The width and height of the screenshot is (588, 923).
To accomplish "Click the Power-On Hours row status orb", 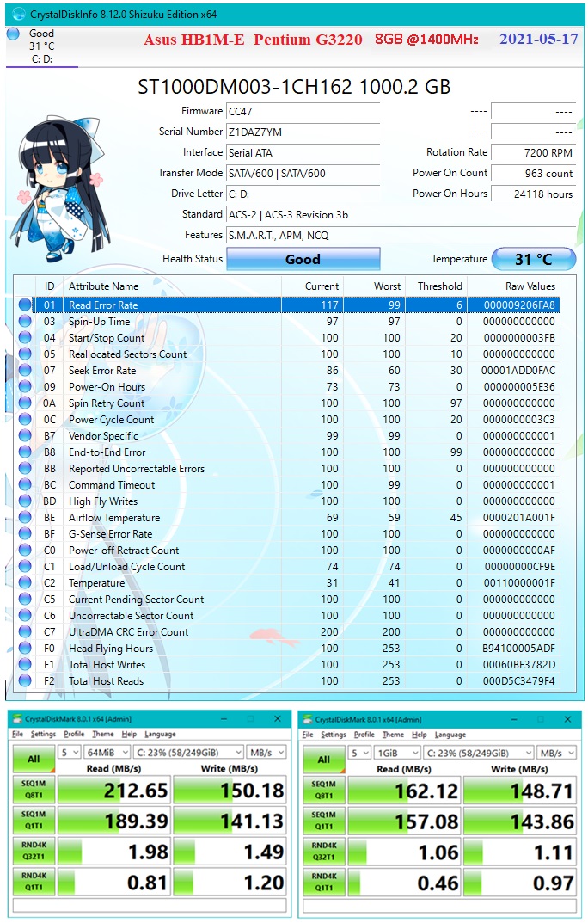I will point(25,387).
